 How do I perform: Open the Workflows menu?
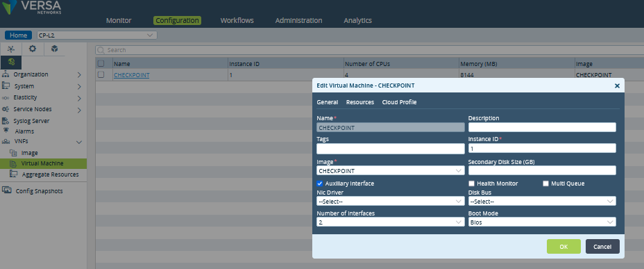point(237,20)
